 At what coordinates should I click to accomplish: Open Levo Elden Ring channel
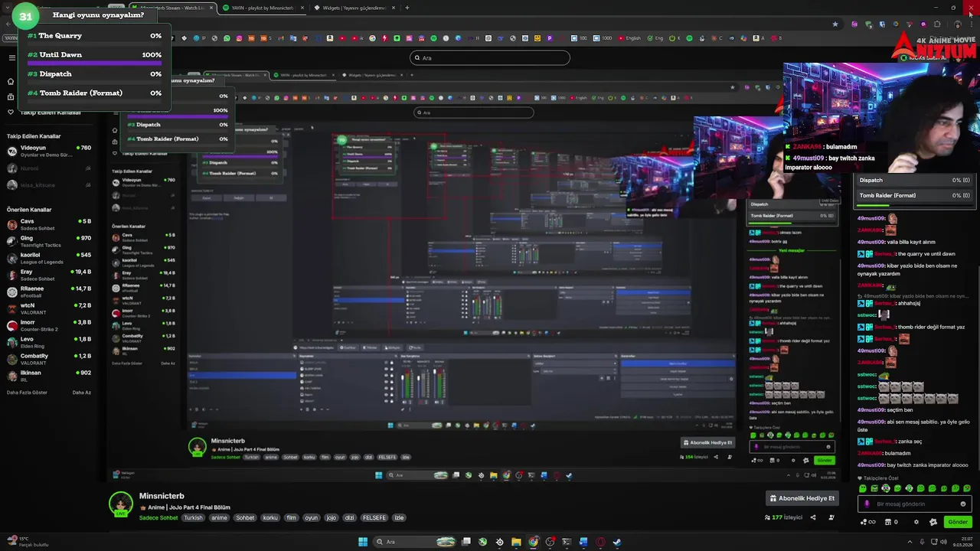coord(47,342)
